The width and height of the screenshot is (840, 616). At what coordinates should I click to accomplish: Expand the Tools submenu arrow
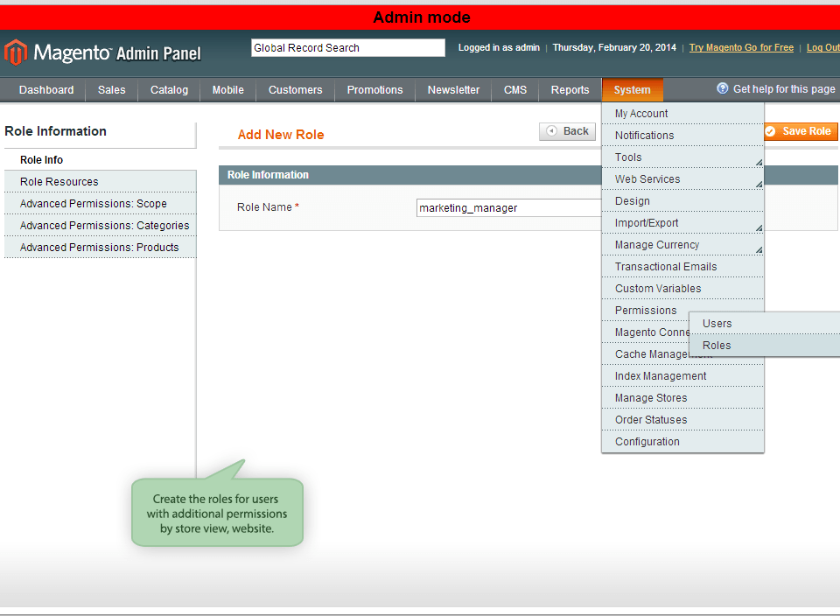(759, 162)
